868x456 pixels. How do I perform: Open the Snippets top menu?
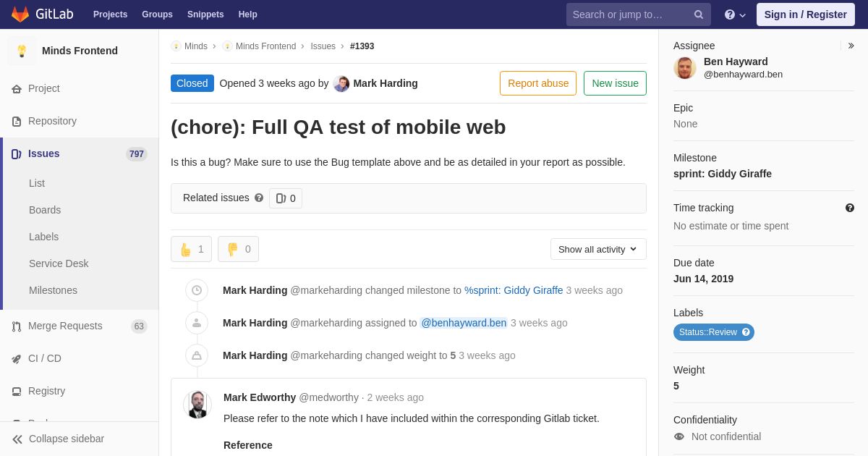pos(205,14)
